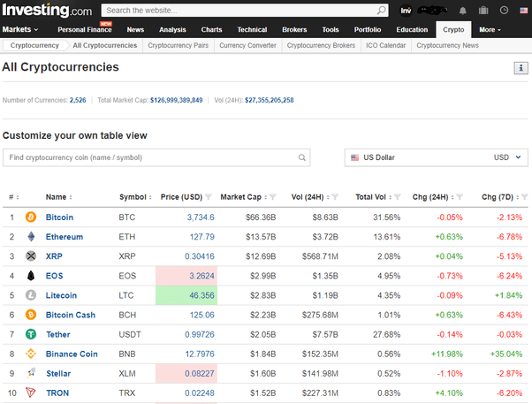Click Bitcoin price 3,734.6
Image resolution: width=532 pixels, height=404 pixels.
(201, 217)
